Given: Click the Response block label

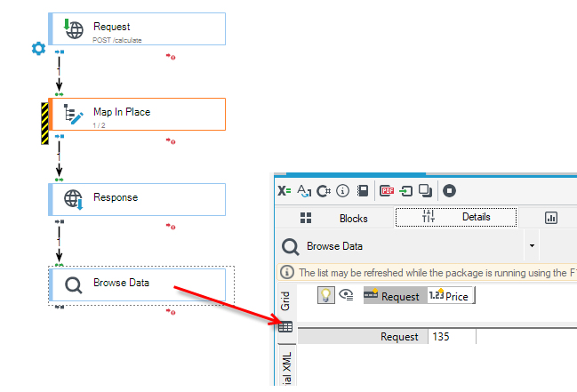Looking at the screenshot, I should click(x=116, y=197).
